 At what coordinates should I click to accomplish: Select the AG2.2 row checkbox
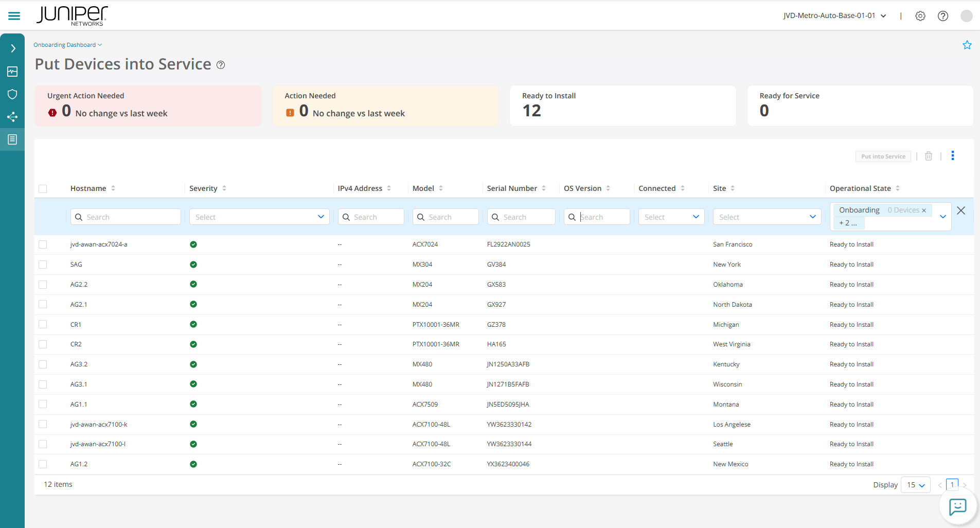pos(43,285)
